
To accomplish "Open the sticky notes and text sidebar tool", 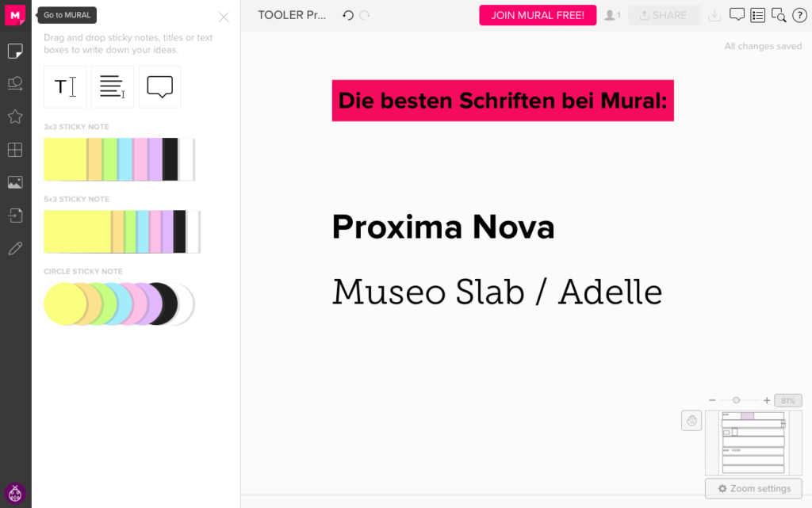I will tap(15, 51).
